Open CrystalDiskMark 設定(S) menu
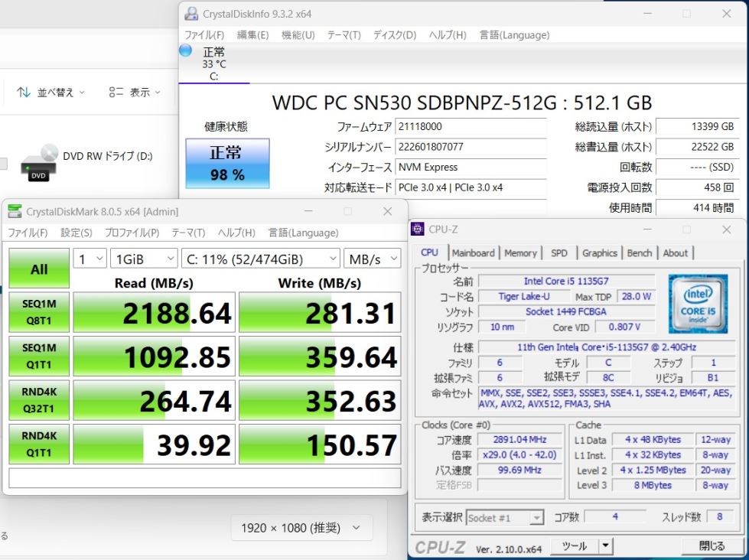The height and width of the screenshot is (560, 749). point(77,233)
